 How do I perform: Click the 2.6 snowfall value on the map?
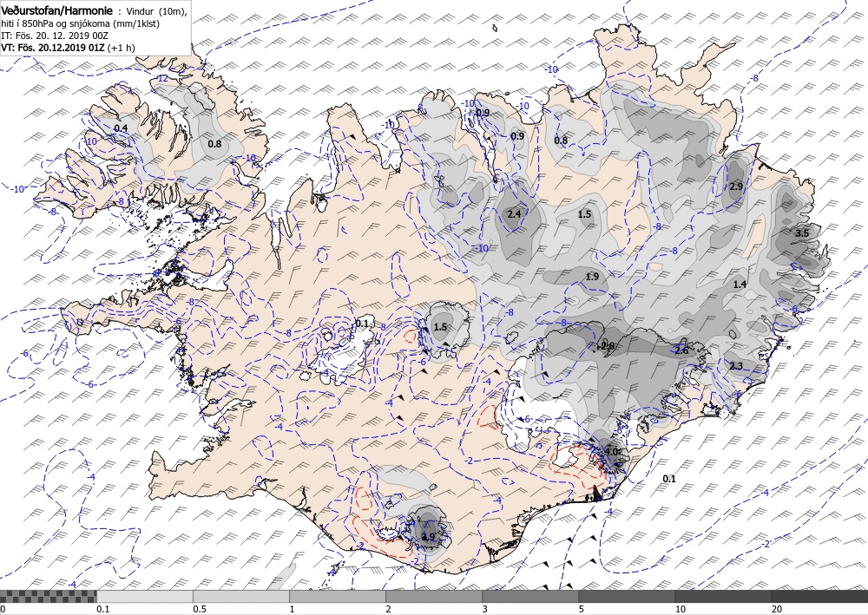682,350
